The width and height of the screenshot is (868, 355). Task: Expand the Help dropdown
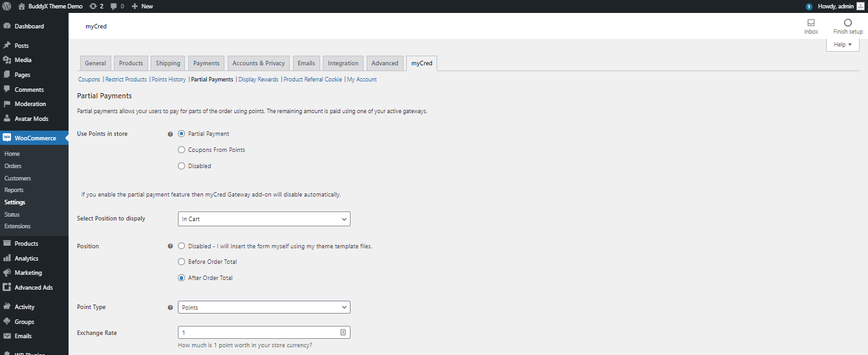pos(842,45)
